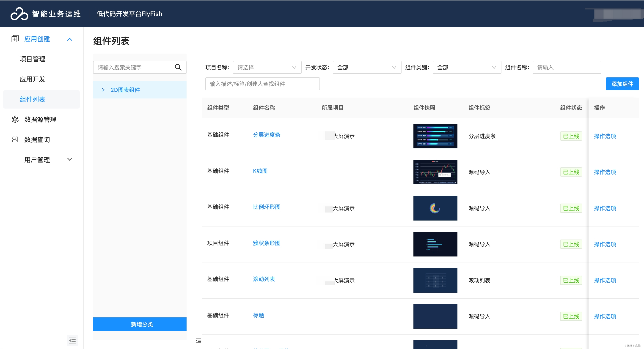Click the 数据源管理 icon in sidebar
Image resolution: width=644 pixels, height=349 pixels.
click(15, 119)
